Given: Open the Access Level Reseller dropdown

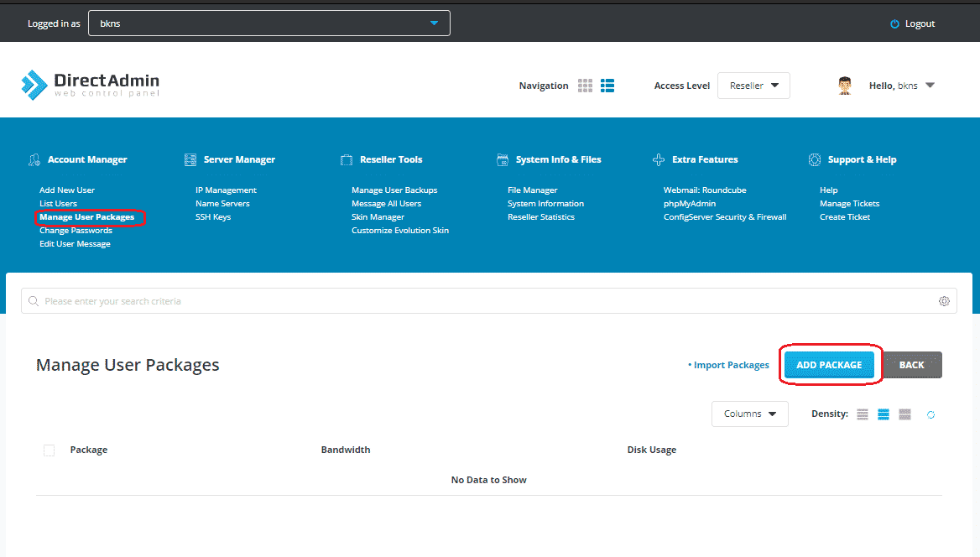Looking at the screenshot, I should (753, 86).
